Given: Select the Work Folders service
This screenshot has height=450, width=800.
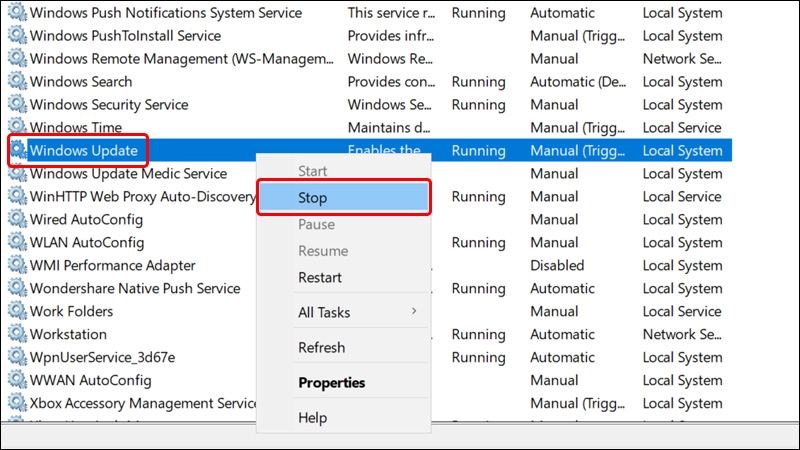Looking at the screenshot, I should [x=71, y=311].
